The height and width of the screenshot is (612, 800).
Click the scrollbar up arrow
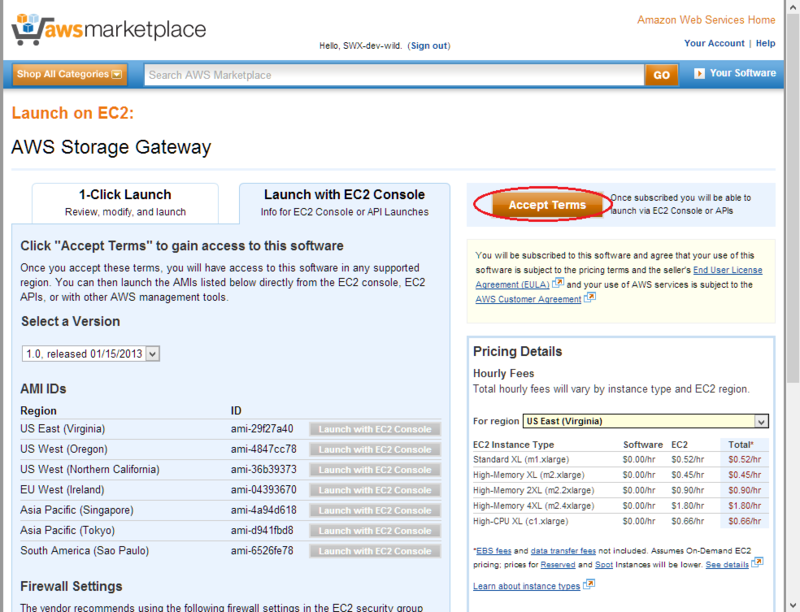point(792,7)
